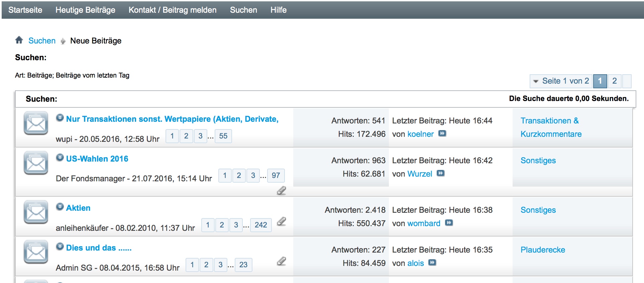Go to page 1 of Nur Transaktionen thread

tap(172, 136)
